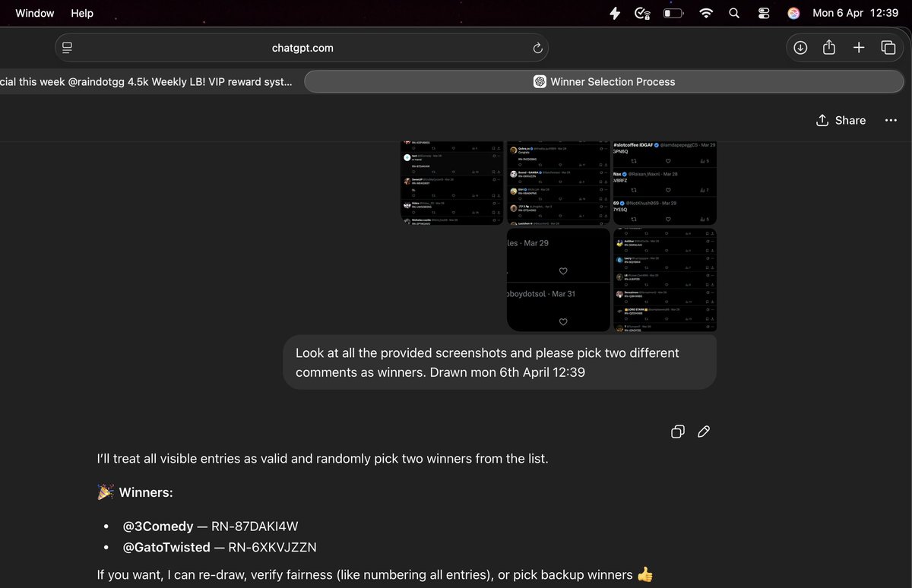The height and width of the screenshot is (588, 912).
Task: Open the top-middle attached screenshot thumbnail
Action: tap(559, 183)
